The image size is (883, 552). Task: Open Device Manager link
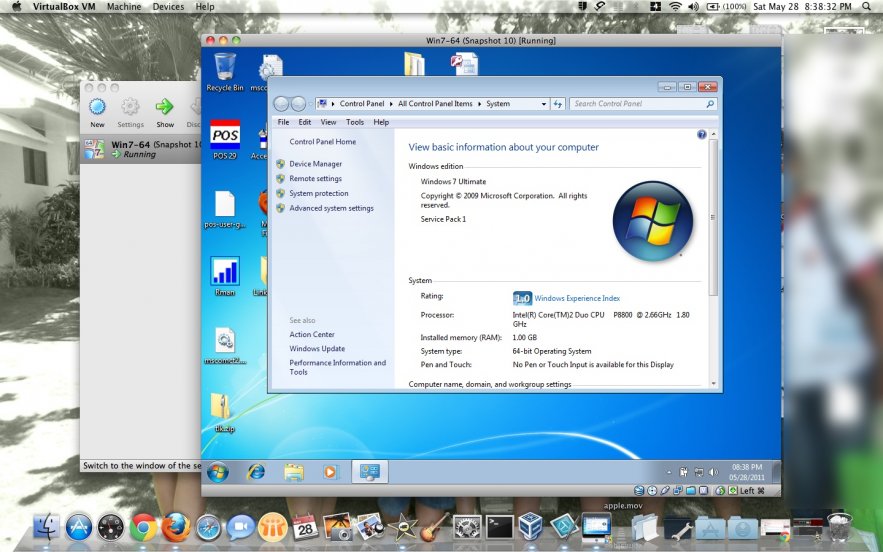click(x=315, y=164)
